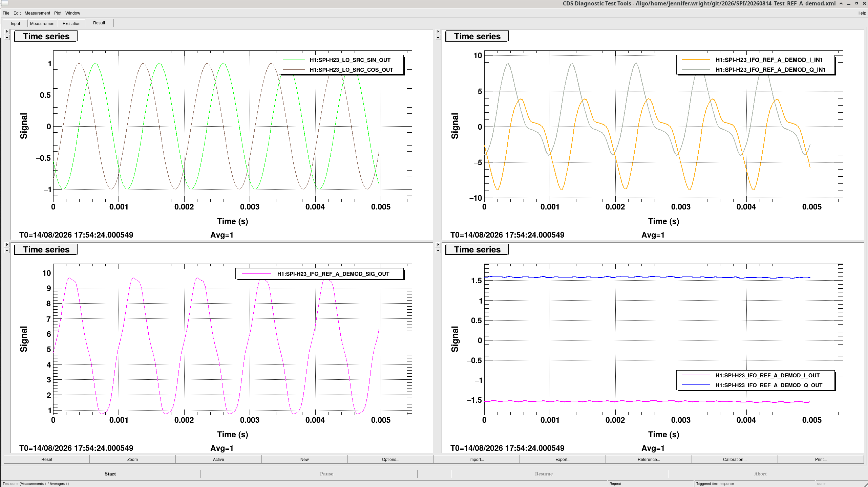Click the up-arrow icon beside the top-left plot
The height and width of the screenshot is (487, 868).
tap(7, 37)
